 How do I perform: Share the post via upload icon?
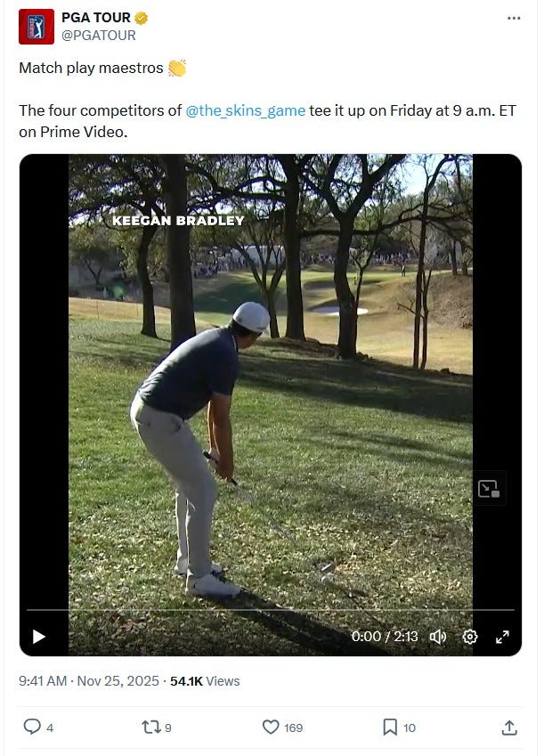point(509,728)
